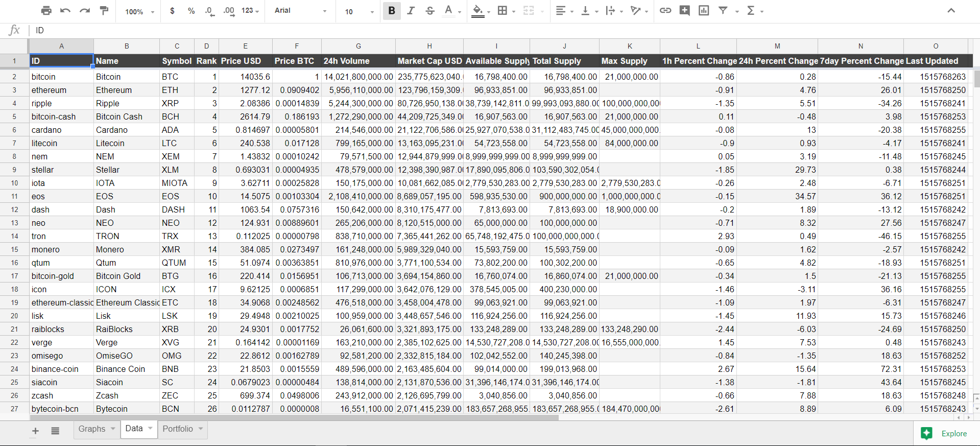This screenshot has height=446, width=980.
Task: Open text wrapping options
Action: (x=610, y=11)
